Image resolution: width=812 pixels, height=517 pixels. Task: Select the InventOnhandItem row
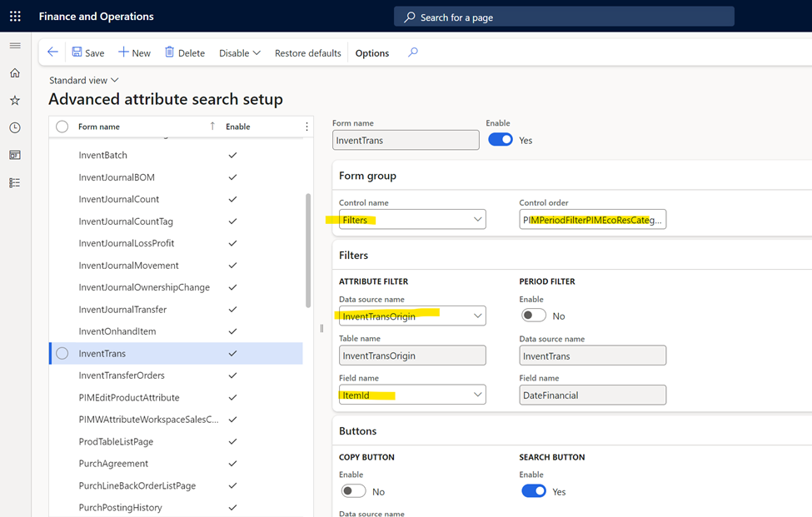[x=176, y=331]
